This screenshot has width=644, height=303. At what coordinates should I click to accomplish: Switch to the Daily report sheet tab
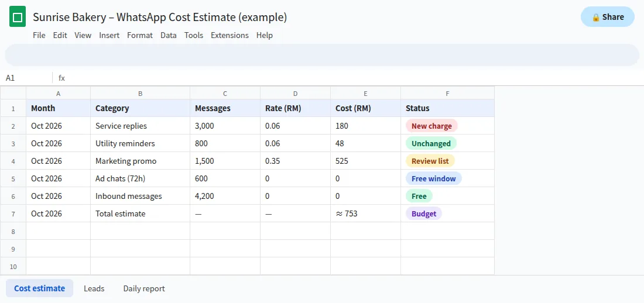pos(144,288)
